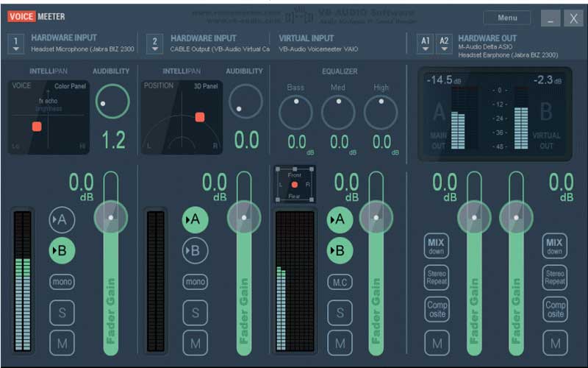
Task: Click virtual input level meter
Action: click(x=295, y=281)
